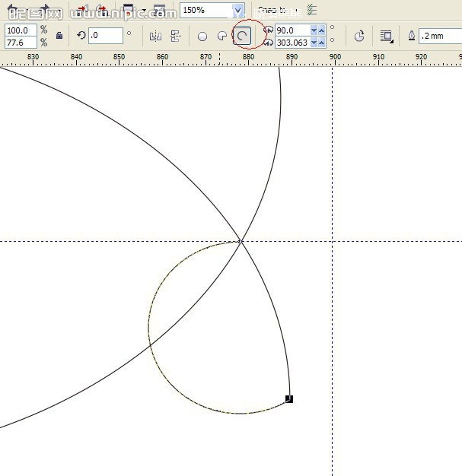Viewport: 462px width, 476px height.
Task: Open the wrap paragraph text icon
Action: click(x=387, y=36)
